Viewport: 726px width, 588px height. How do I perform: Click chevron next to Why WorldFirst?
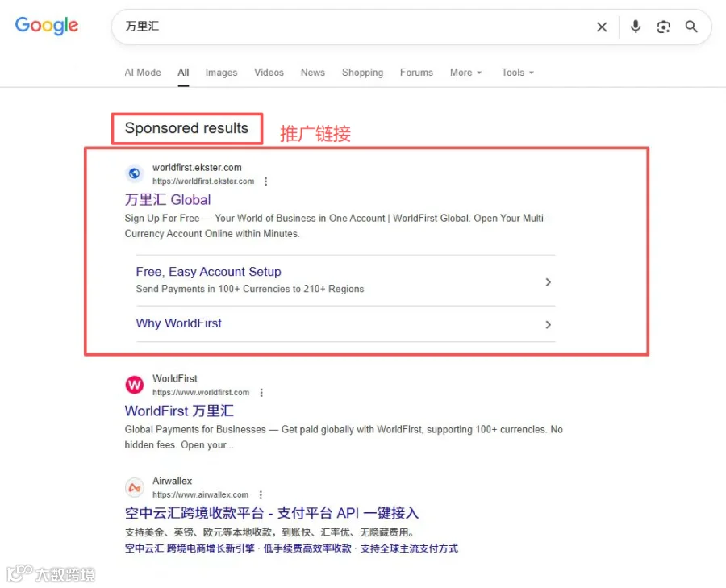tap(549, 324)
